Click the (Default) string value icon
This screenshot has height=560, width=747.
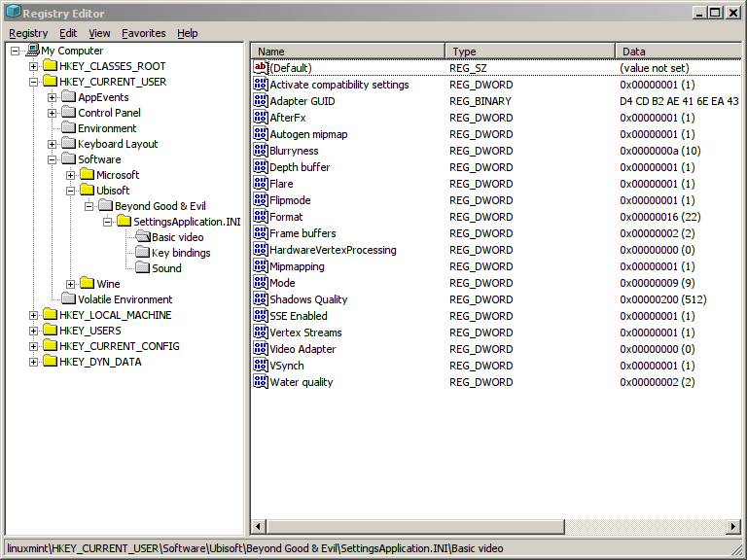261,68
